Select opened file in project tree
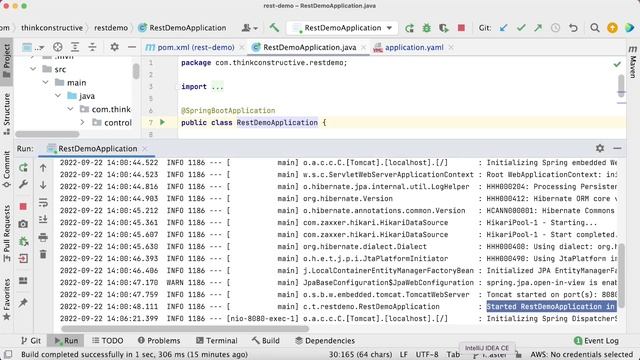Image resolution: width=640 pixels, height=360 pixels. (58, 47)
